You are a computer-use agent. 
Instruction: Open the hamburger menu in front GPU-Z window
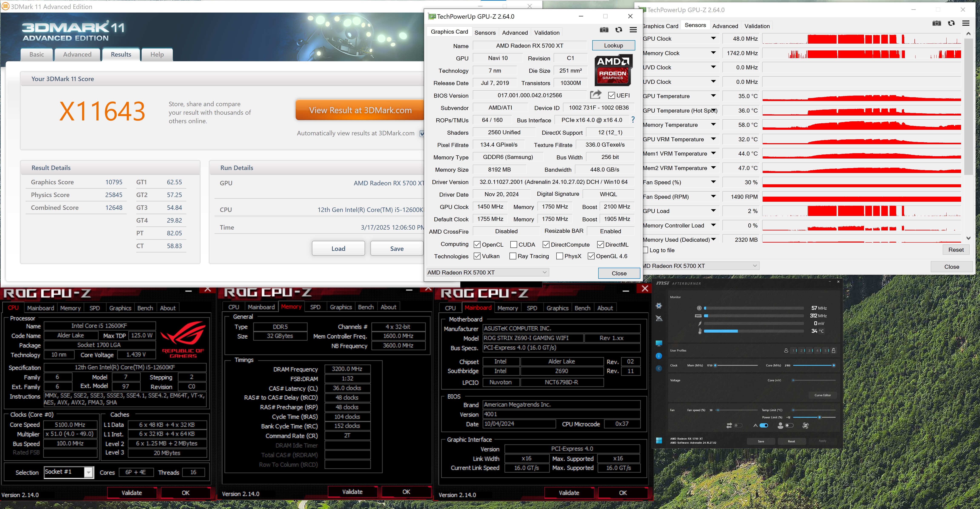[633, 30]
